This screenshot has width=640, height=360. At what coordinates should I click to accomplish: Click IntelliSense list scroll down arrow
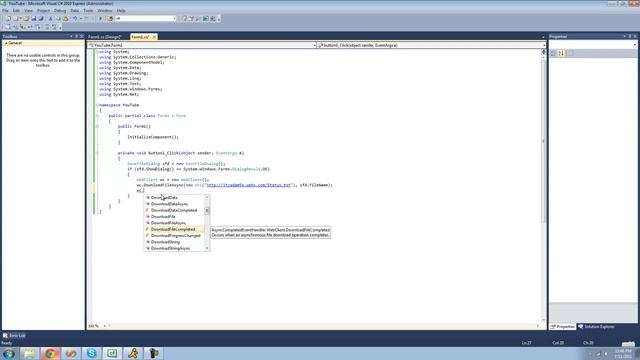[207, 248]
